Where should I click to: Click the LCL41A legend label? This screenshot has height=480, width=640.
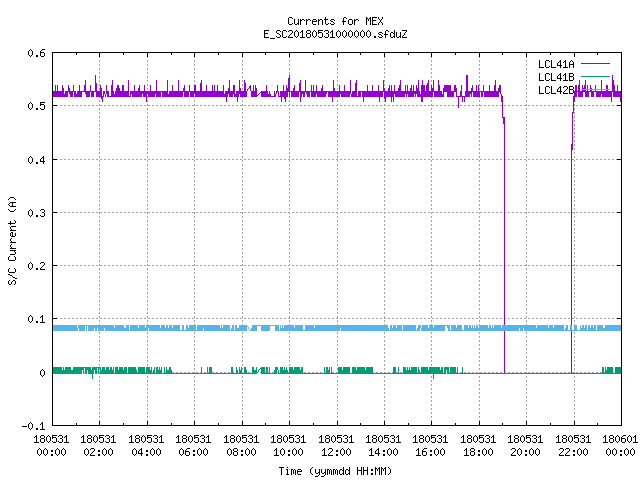[556, 64]
